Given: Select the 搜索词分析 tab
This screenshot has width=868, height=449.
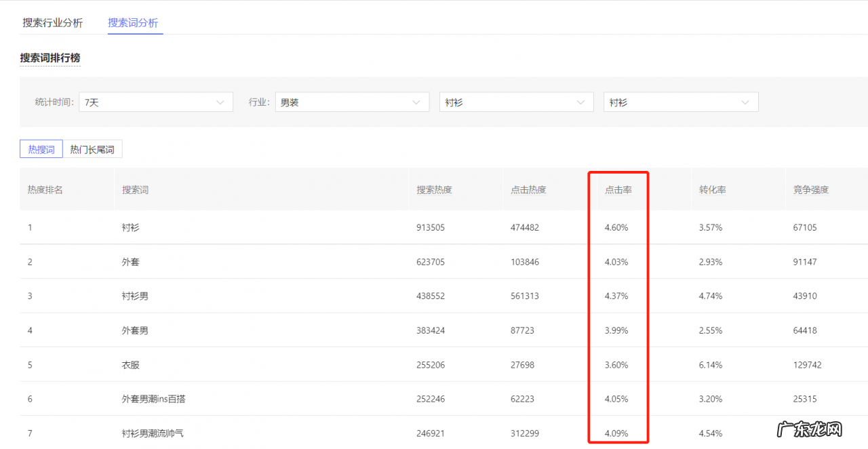Looking at the screenshot, I should [x=133, y=22].
